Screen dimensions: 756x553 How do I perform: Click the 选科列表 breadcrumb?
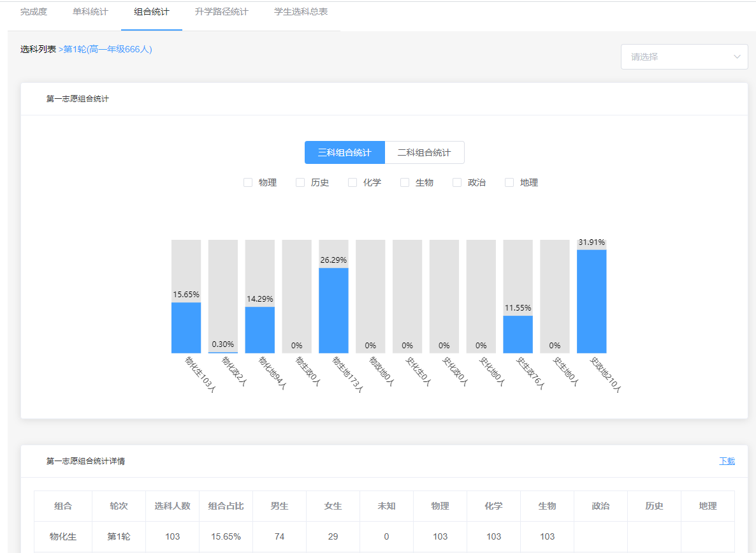[38, 49]
